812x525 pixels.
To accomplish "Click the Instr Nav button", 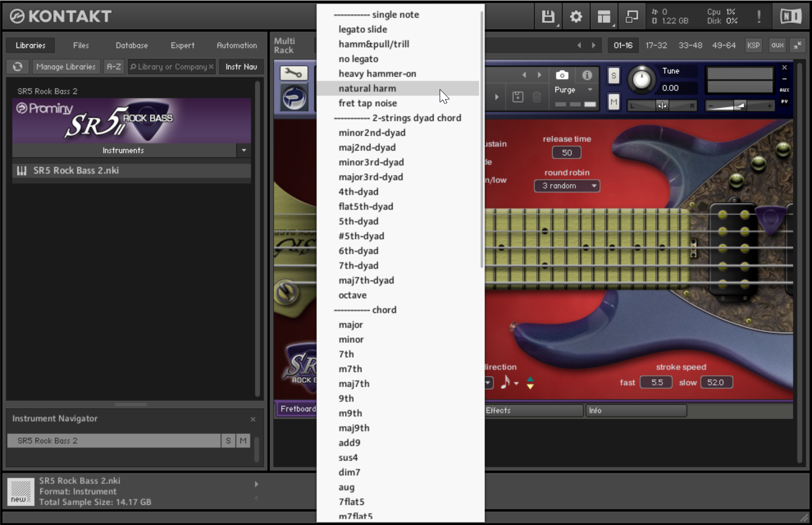I will (241, 66).
